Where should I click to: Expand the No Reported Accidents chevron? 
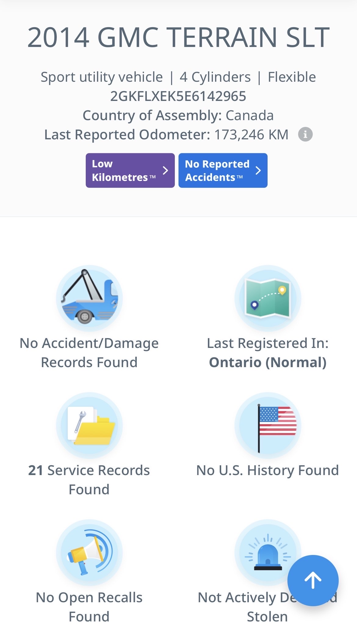258,170
